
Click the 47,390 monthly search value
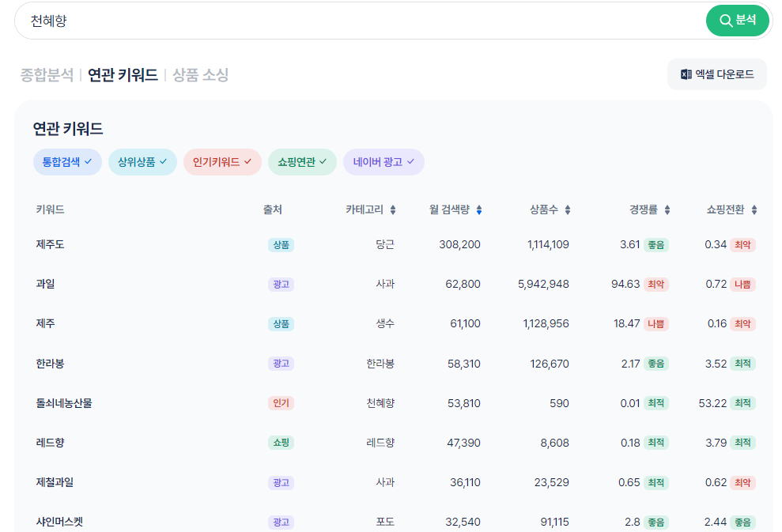click(463, 442)
